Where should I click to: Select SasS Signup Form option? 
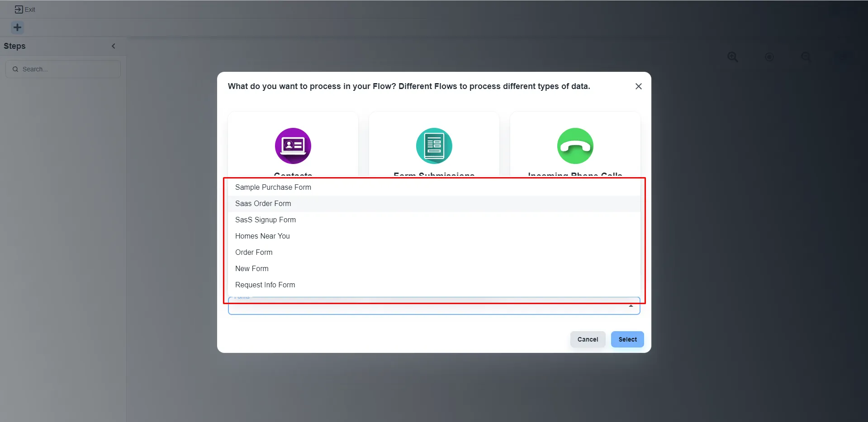(434, 220)
